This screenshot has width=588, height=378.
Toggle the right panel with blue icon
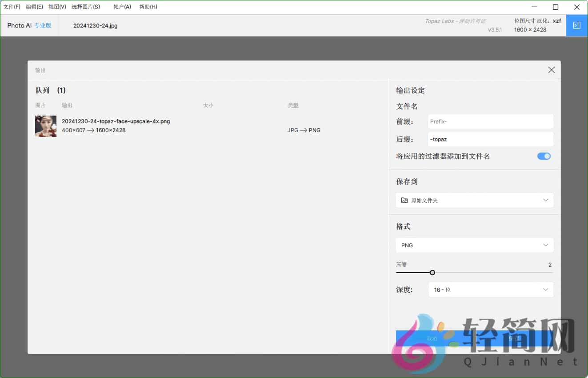click(577, 25)
